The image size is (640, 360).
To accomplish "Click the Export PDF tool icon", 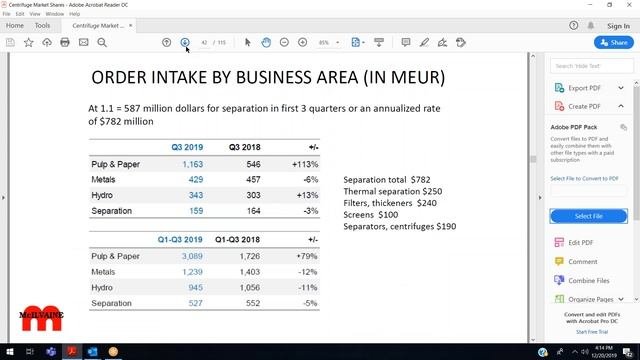I will pos(559,88).
